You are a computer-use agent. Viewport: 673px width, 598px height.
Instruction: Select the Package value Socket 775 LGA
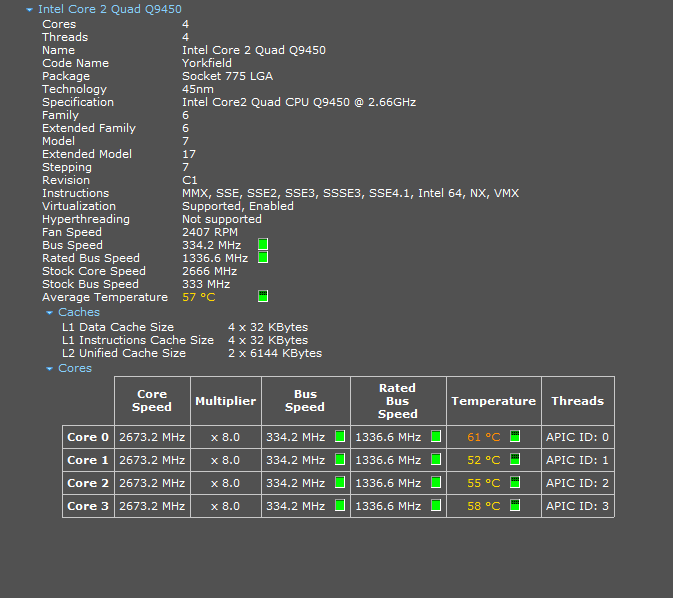click(x=227, y=76)
